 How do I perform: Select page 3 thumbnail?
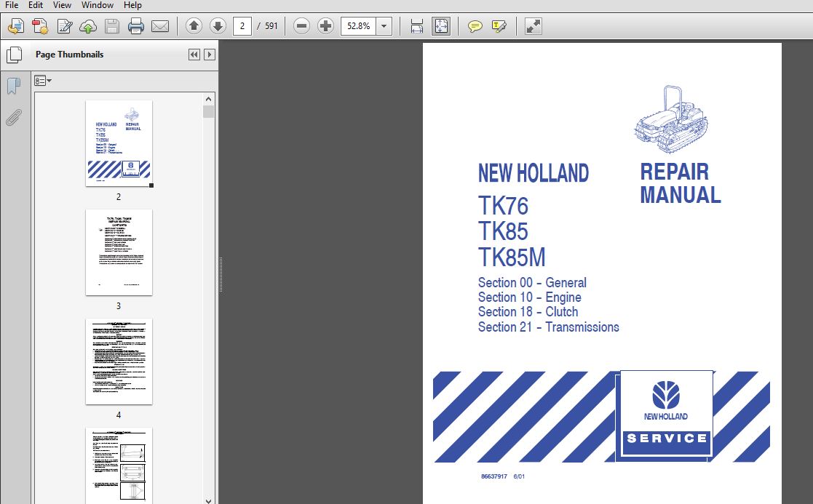(x=119, y=252)
